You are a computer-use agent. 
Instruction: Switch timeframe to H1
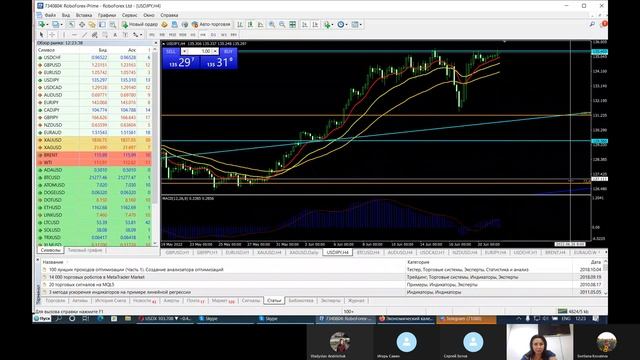[x=193, y=35]
